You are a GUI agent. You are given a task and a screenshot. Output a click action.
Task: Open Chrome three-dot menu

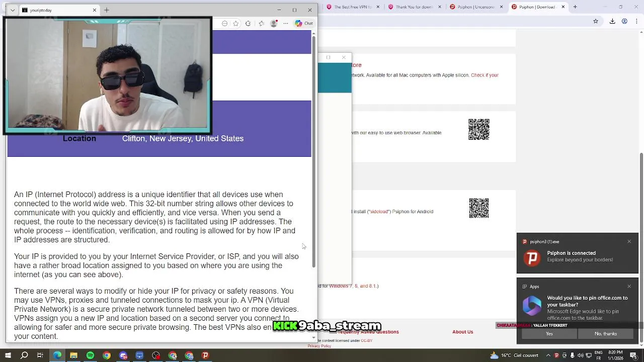tap(636, 21)
